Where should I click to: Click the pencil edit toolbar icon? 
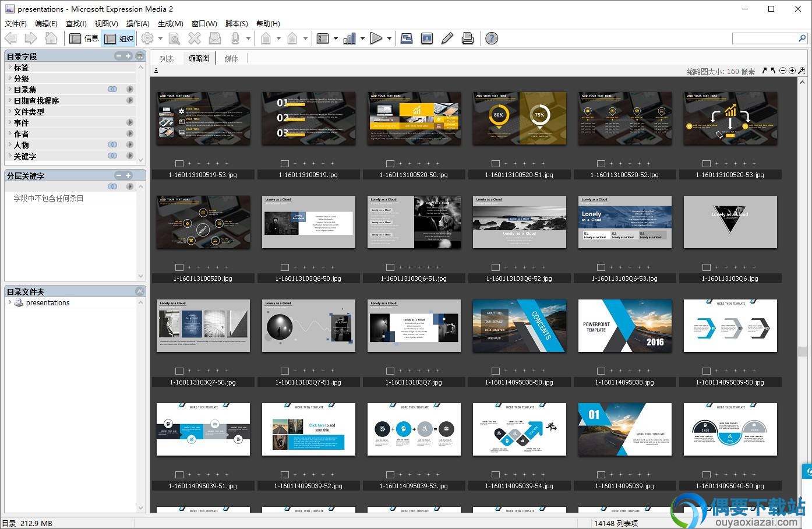click(x=447, y=38)
